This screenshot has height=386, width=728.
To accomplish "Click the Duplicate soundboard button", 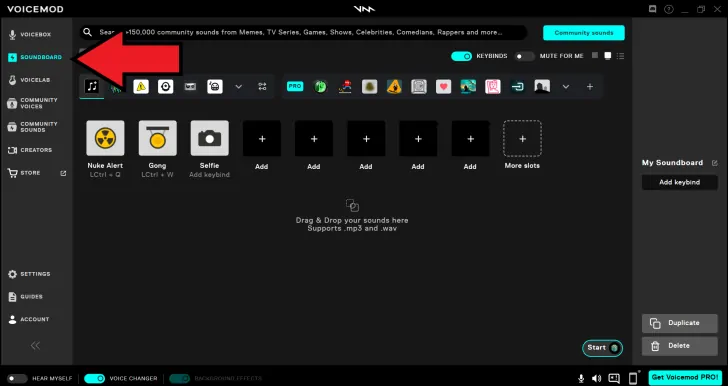I will (x=680, y=323).
